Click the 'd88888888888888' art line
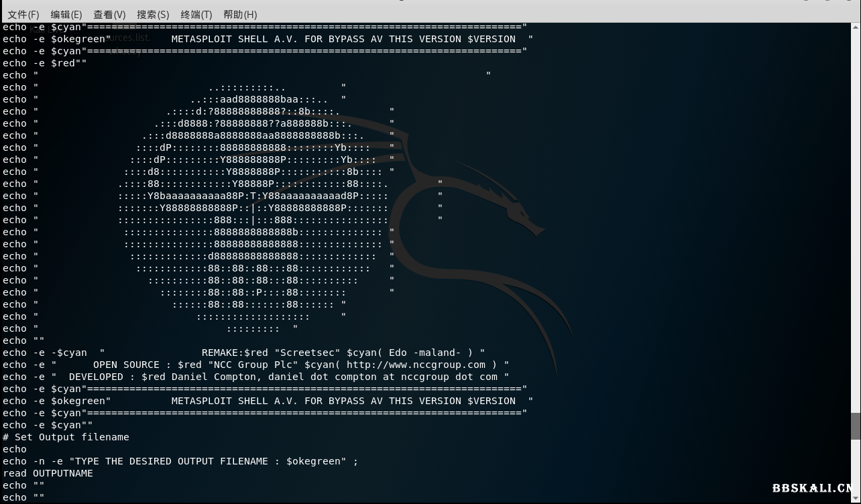 tap(253, 256)
